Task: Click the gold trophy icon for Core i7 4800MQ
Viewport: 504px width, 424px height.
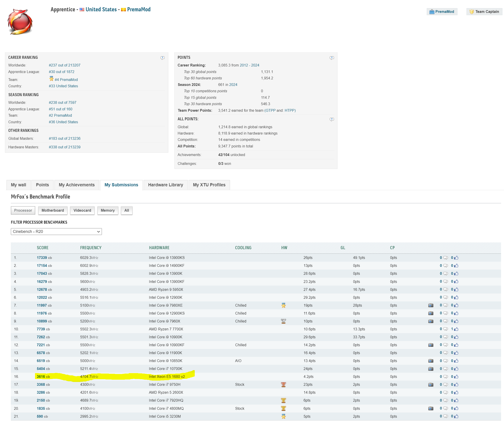Action: click(x=284, y=408)
